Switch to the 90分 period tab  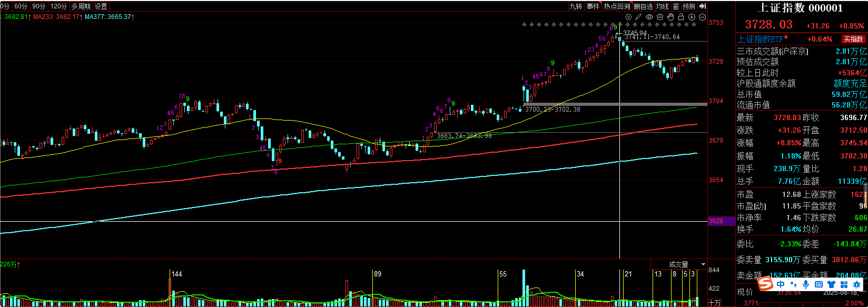[38, 6]
